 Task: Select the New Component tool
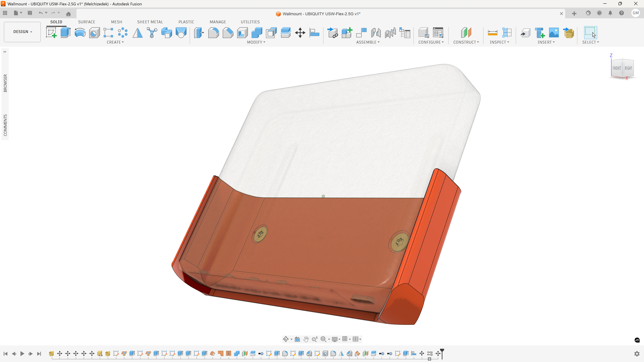point(347,33)
